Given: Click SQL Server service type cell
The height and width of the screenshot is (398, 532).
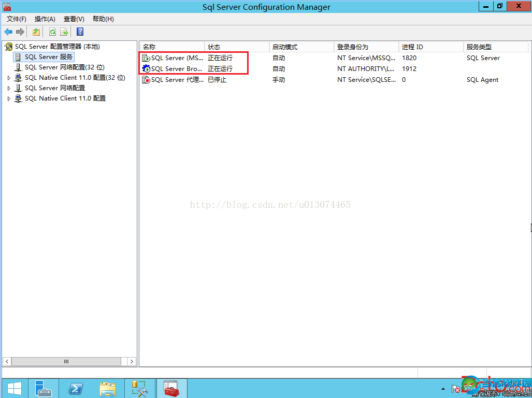Looking at the screenshot, I should click(x=483, y=58).
